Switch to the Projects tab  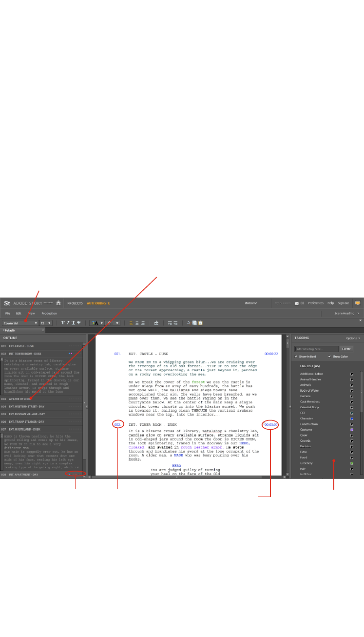click(75, 303)
